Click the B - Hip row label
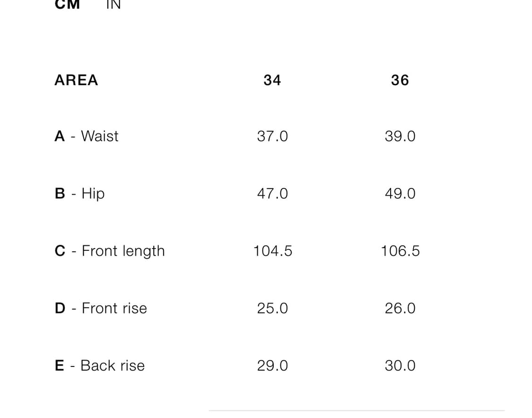The width and height of the screenshot is (532, 418). coord(80,194)
